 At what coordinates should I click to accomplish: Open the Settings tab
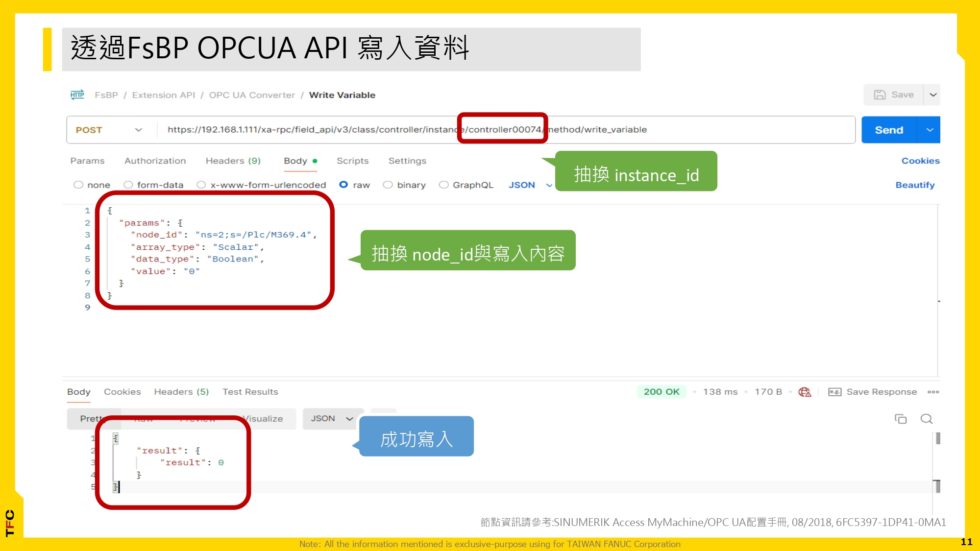pos(407,161)
